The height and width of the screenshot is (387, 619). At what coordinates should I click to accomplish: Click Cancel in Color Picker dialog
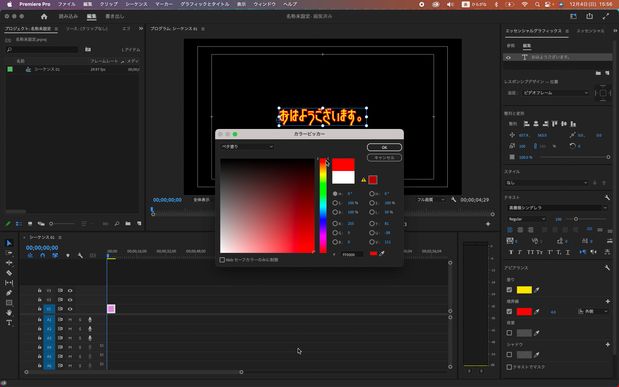(x=384, y=158)
